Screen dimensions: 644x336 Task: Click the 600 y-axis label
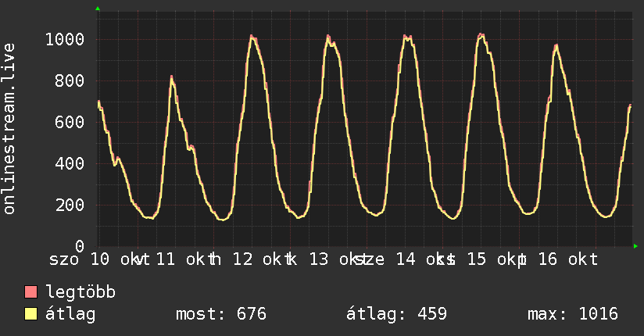click(x=70, y=122)
